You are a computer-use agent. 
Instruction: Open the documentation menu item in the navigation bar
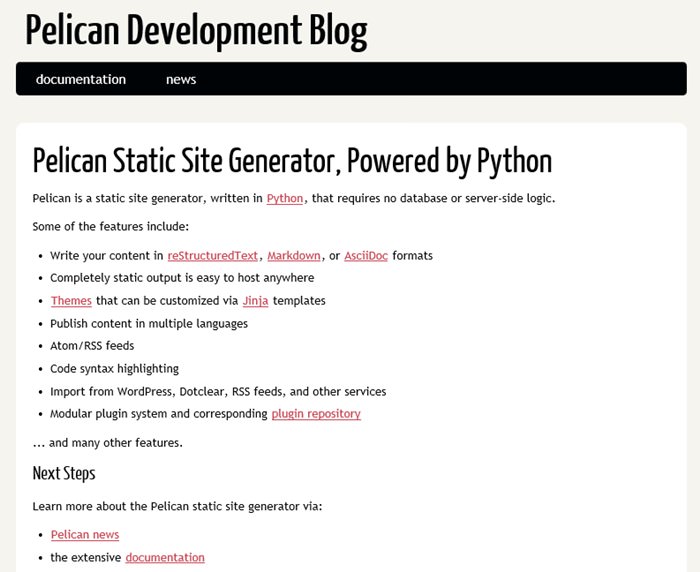[81, 79]
